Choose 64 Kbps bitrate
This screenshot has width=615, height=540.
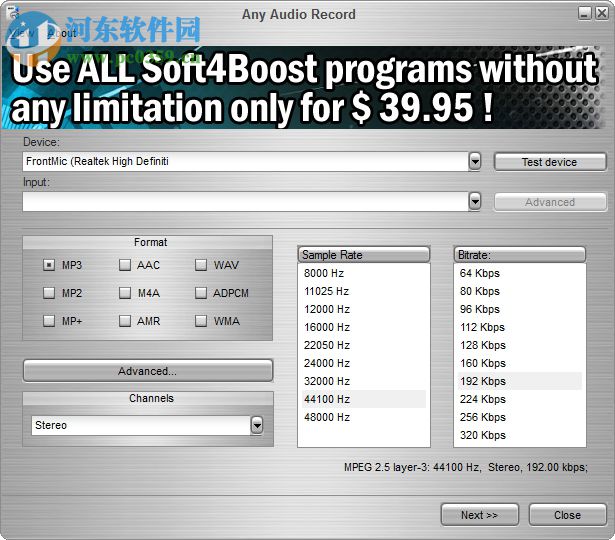519,273
